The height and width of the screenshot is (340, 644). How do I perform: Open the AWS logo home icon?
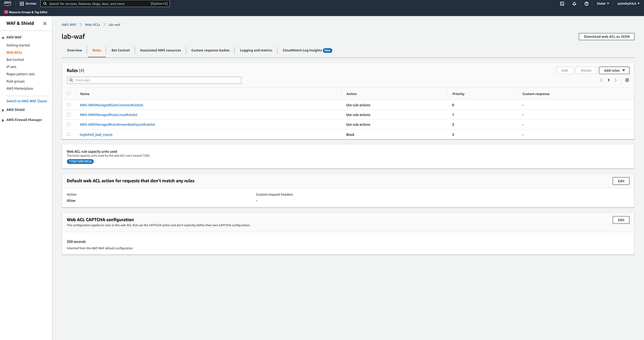8,3
